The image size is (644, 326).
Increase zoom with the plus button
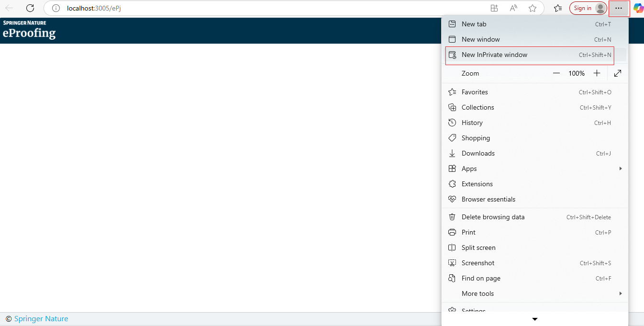pyautogui.click(x=597, y=73)
